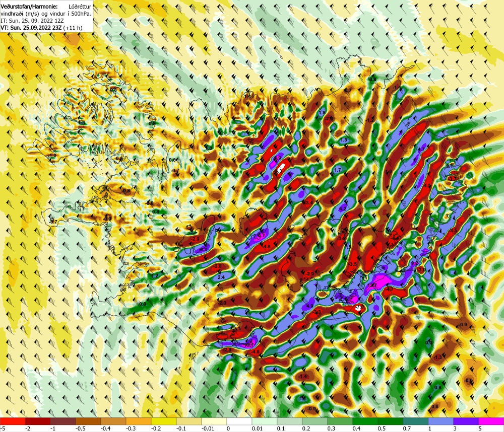Click the brown legend swatch starting at -0.5
Viewport: 504px width, 432px height.
88,421
